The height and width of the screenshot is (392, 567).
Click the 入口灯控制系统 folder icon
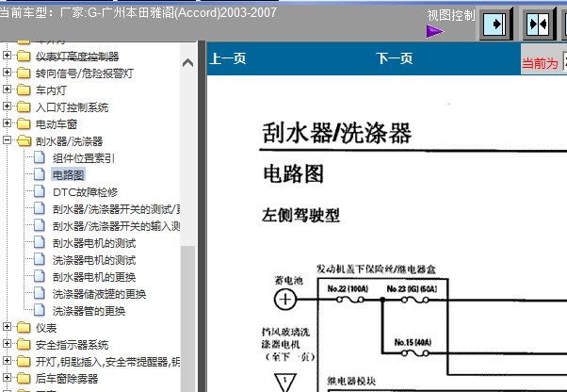pos(24,107)
